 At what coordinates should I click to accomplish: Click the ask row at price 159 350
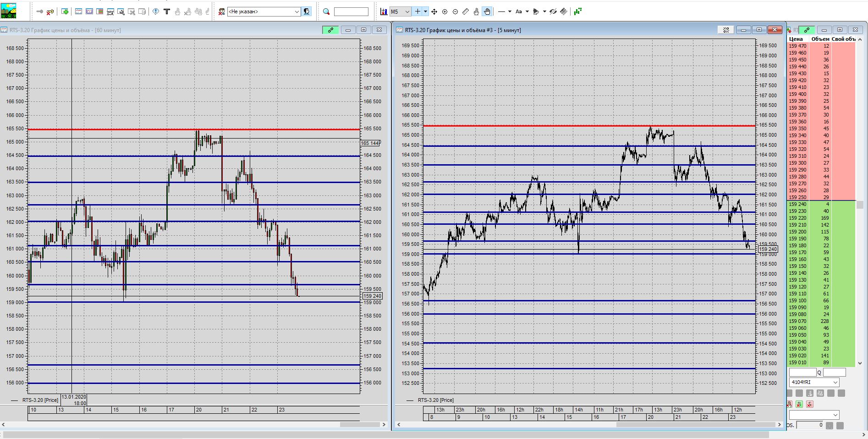click(x=822, y=128)
